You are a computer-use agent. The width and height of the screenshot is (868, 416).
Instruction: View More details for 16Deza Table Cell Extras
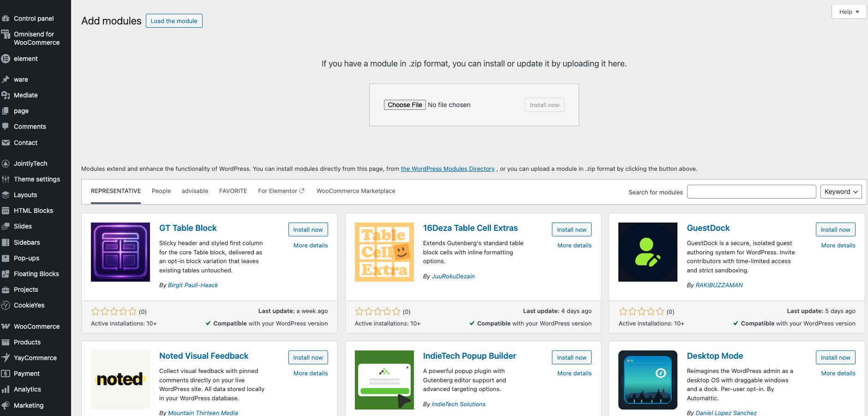pos(575,246)
